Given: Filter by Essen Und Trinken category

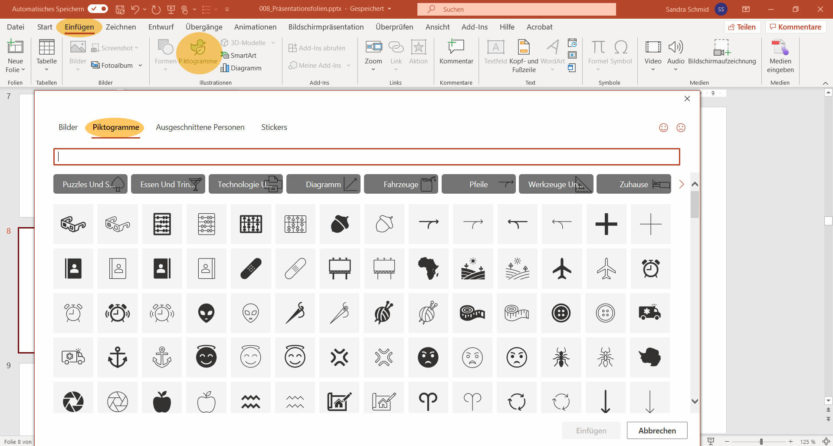Looking at the screenshot, I should [166, 184].
